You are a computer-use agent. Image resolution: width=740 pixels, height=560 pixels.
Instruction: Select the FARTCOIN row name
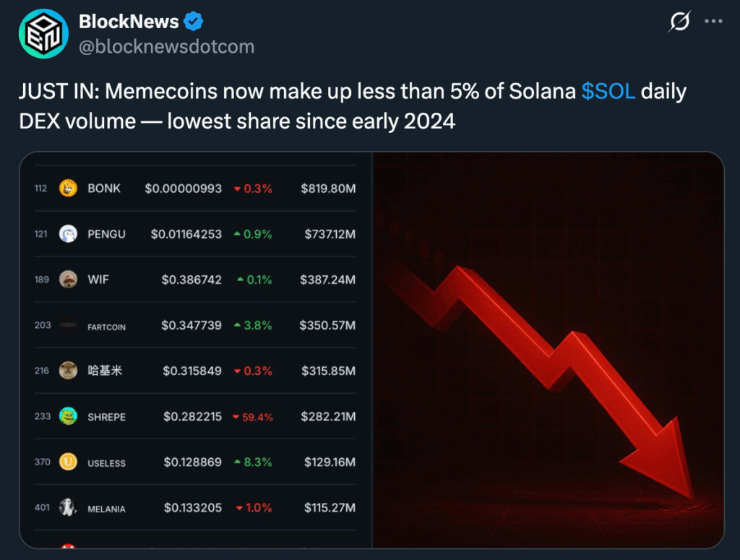[106, 327]
